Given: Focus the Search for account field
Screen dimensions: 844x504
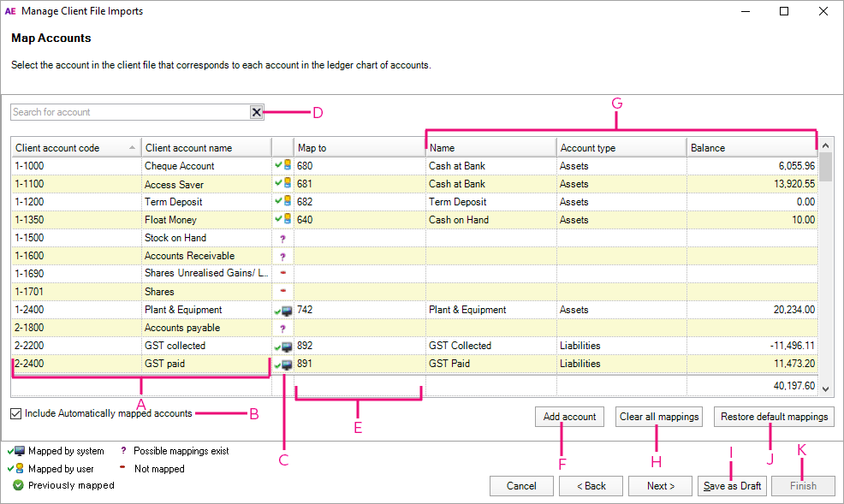Looking at the screenshot, I should (x=128, y=112).
